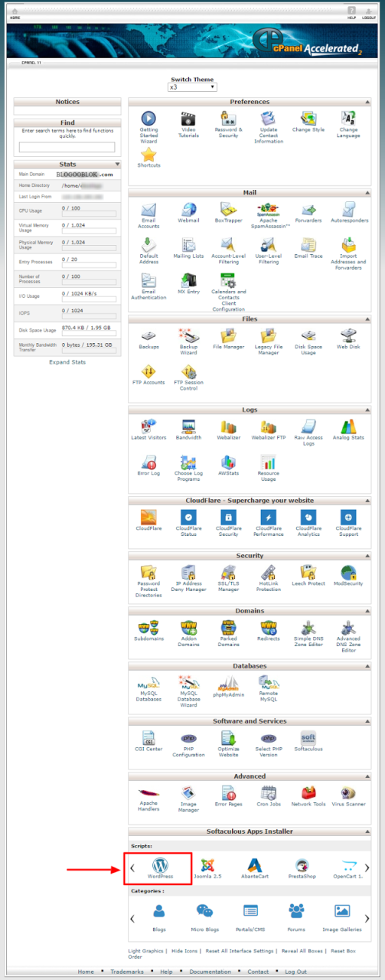This screenshot has width=385, height=980.
Task: Open Subdomains icon
Action: [x=148, y=628]
